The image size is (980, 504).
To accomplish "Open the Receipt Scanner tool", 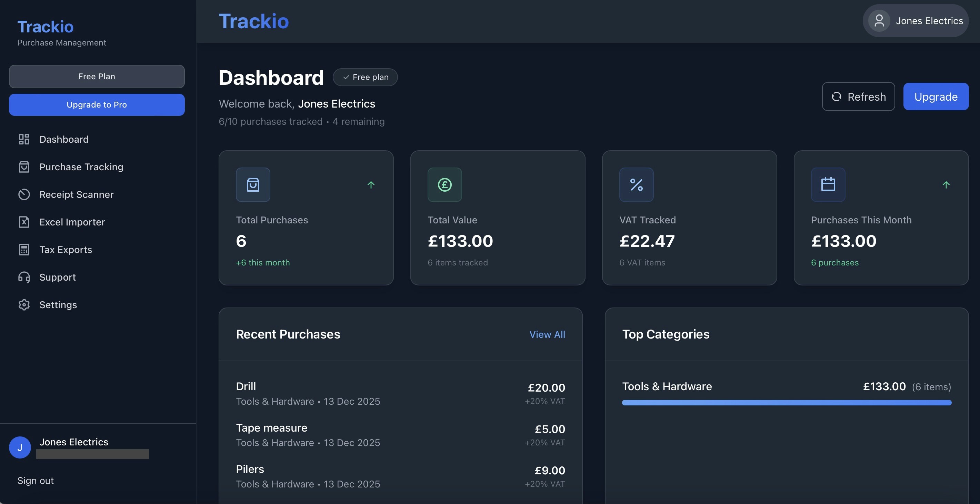I will (x=77, y=194).
